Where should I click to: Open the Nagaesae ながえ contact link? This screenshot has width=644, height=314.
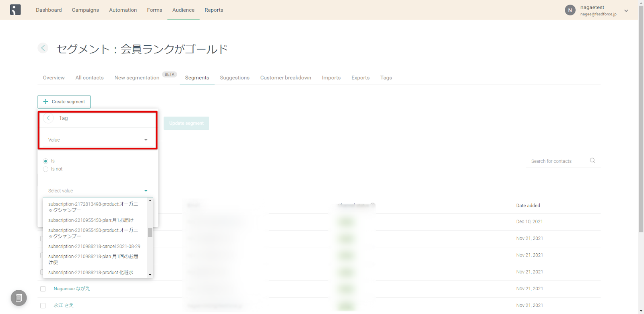72,289
